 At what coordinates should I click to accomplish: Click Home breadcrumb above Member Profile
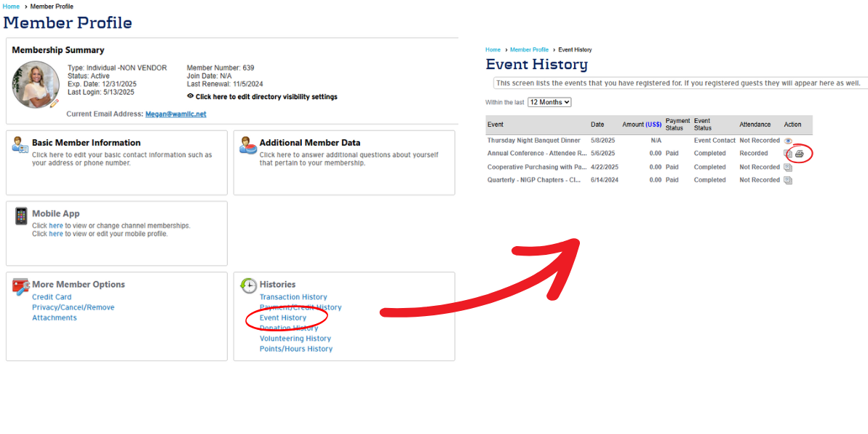[x=11, y=7]
